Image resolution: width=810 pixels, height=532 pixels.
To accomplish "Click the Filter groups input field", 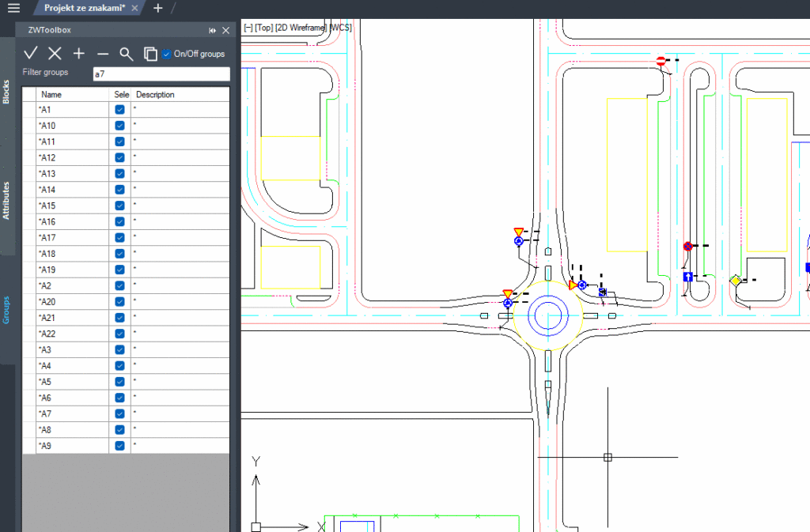I will point(161,74).
